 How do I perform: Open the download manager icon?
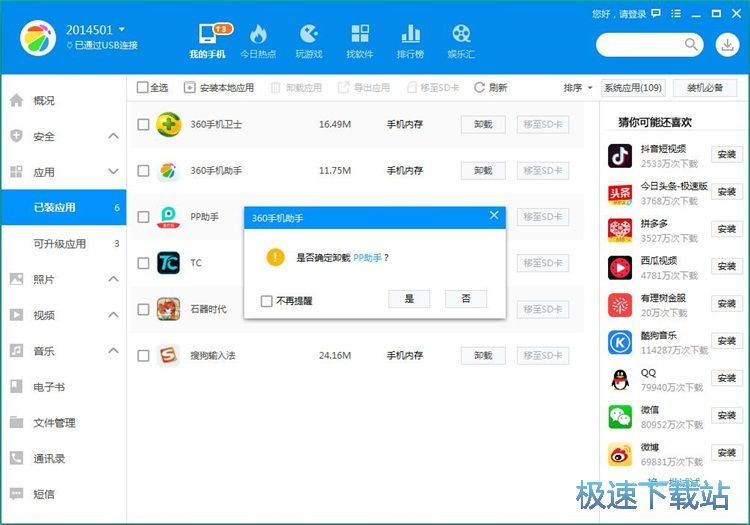tap(727, 45)
